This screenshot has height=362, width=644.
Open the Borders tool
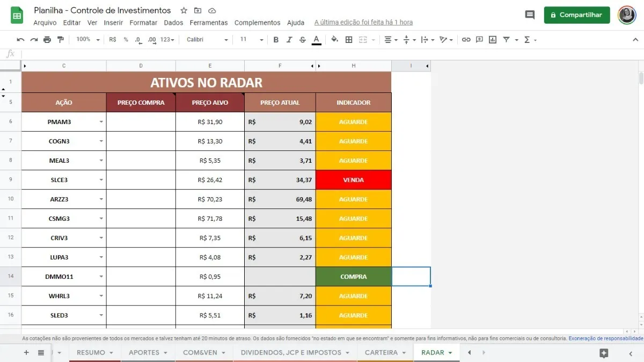click(x=349, y=40)
